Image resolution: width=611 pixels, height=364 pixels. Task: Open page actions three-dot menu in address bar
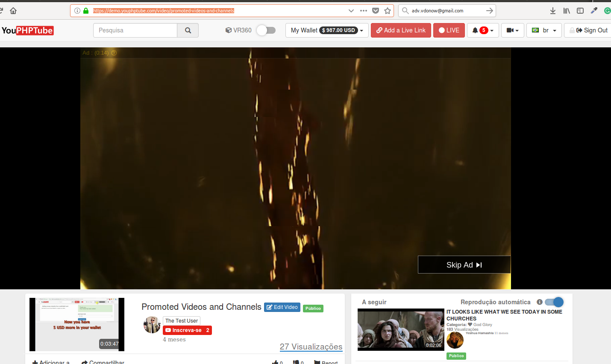[364, 11]
